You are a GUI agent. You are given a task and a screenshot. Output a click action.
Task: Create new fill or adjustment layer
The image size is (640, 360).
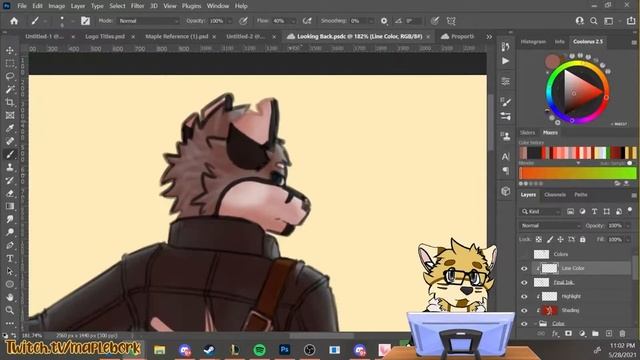(582, 333)
